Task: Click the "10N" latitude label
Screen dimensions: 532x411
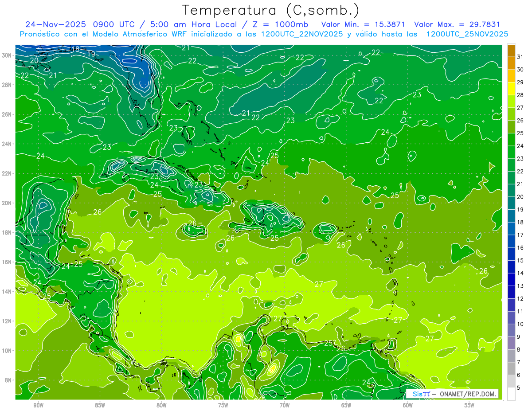Action: coord(7,350)
